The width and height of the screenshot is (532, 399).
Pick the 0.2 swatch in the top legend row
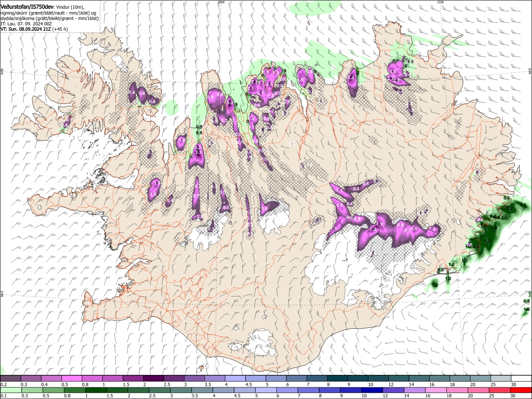10,378
